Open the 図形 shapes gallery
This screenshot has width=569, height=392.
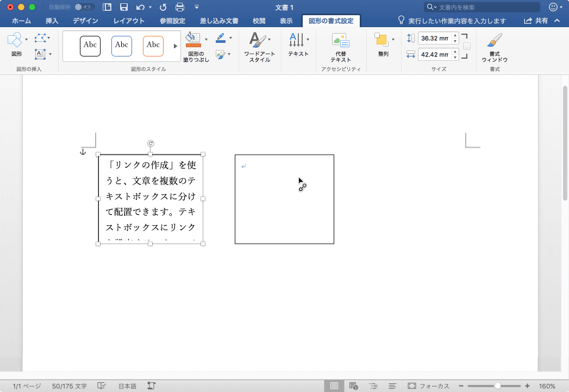[17, 44]
